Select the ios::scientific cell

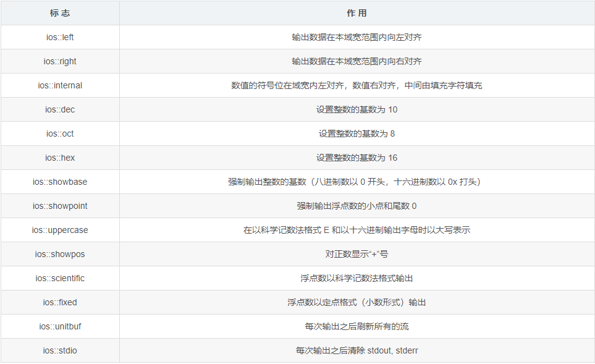tap(60, 278)
